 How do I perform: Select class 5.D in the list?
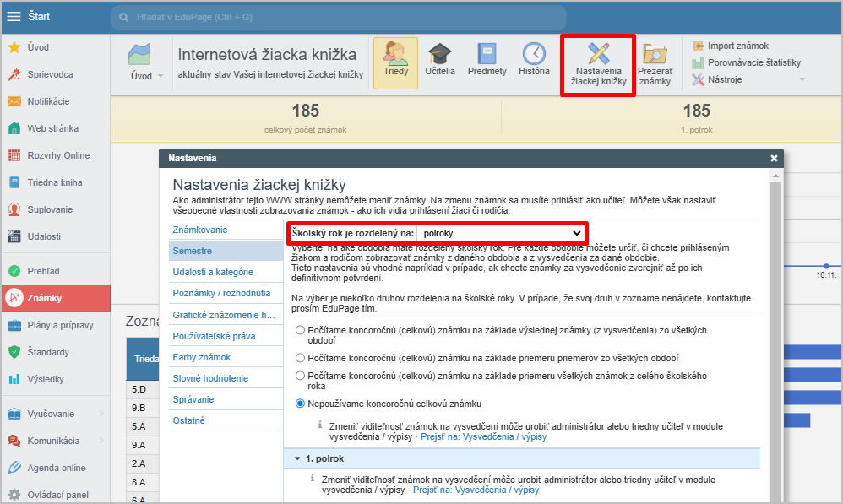(x=139, y=389)
